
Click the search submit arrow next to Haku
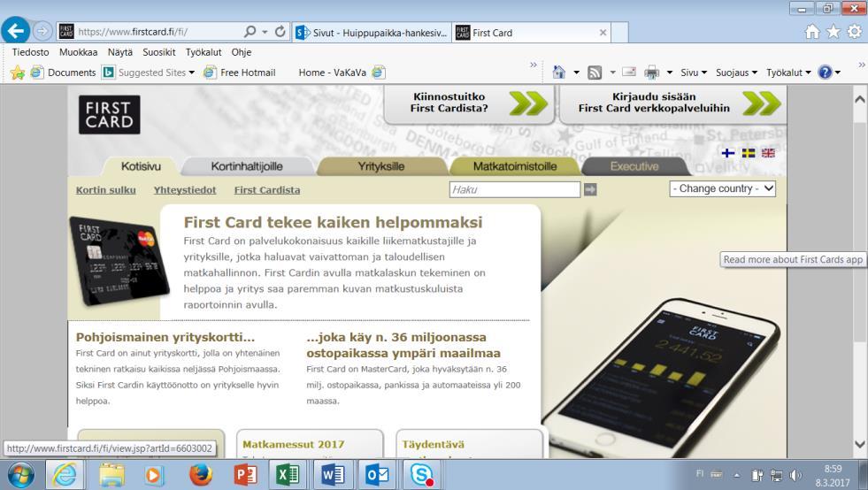click(x=590, y=189)
